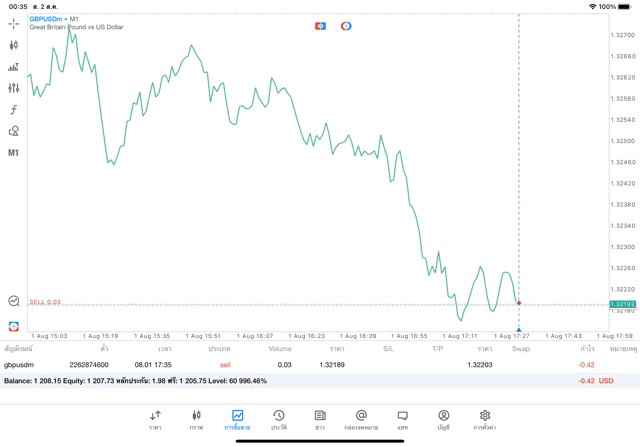640x447 pixels.
Task: Open the Mailbox (กล่องจดหมาย) tab
Action: [361, 419]
